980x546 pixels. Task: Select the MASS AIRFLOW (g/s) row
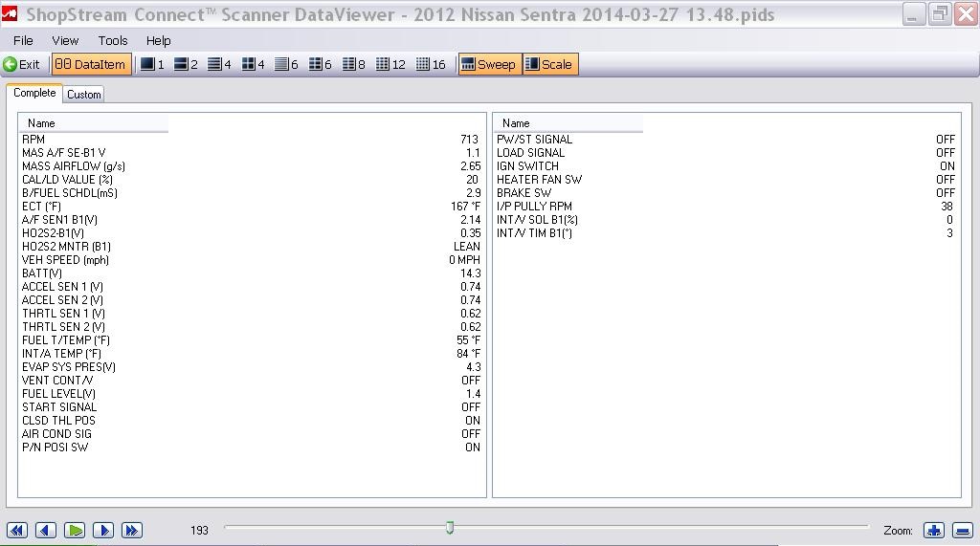(x=252, y=166)
